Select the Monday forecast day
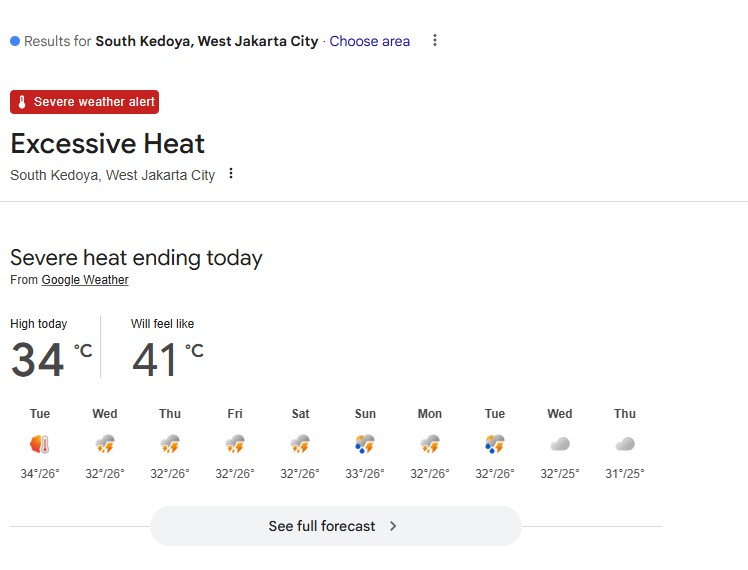Viewport: 748px width, 570px height. click(430, 414)
